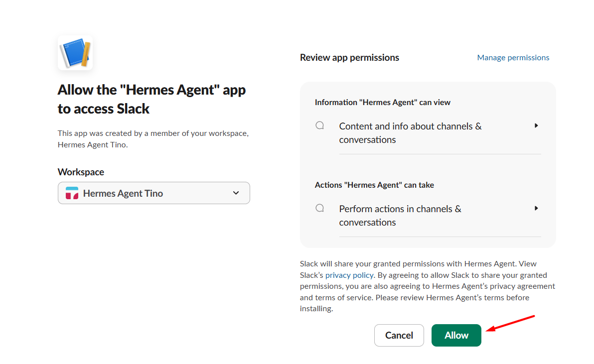This screenshot has height=364, width=594.
Task: Click the Workspace label
Action: (81, 172)
